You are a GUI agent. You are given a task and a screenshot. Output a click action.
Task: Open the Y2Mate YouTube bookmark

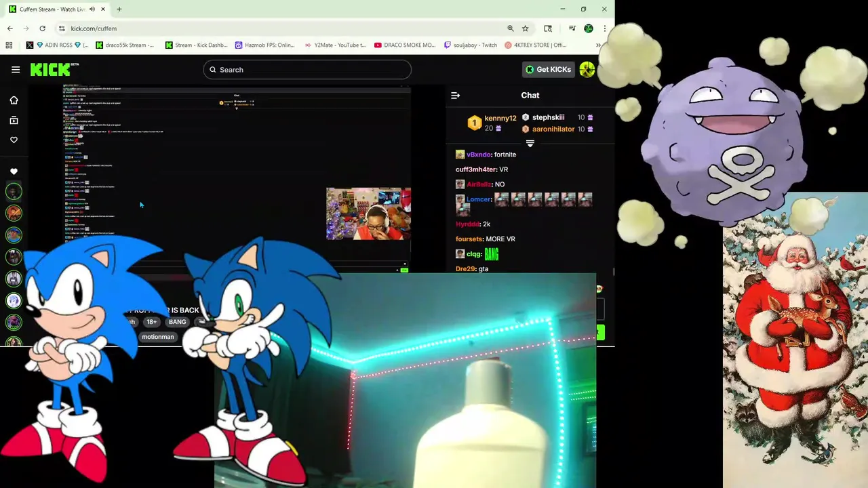pyautogui.click(x=335, y=45)
